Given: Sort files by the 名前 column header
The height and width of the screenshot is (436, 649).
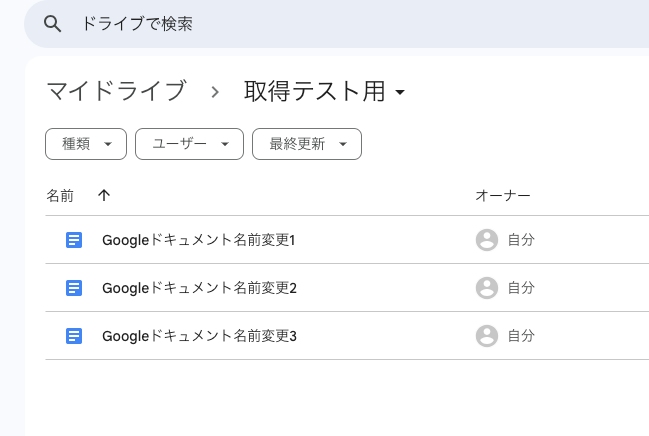Looking at the screenshot, I should (60, 196).
